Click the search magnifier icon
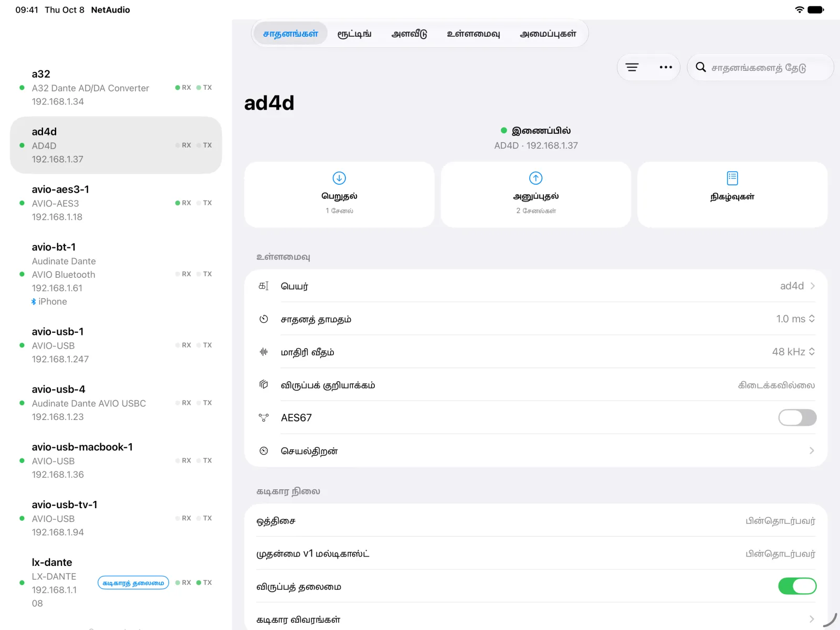 (x=700, y=67)
